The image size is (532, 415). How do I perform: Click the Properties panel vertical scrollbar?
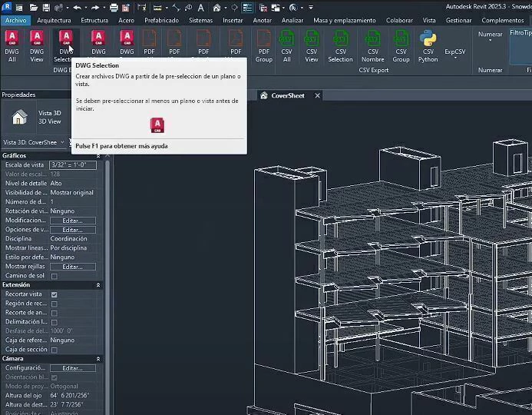[x=107, y=287]
